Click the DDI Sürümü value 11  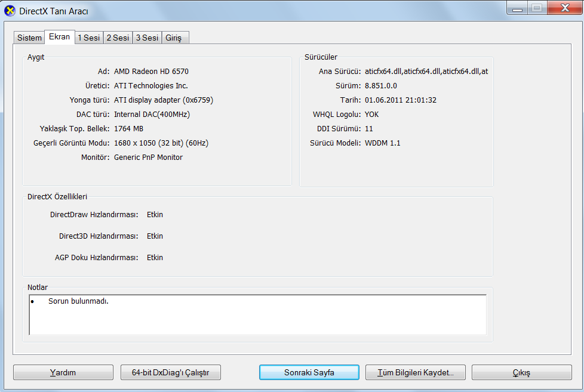tap(368, 128)
